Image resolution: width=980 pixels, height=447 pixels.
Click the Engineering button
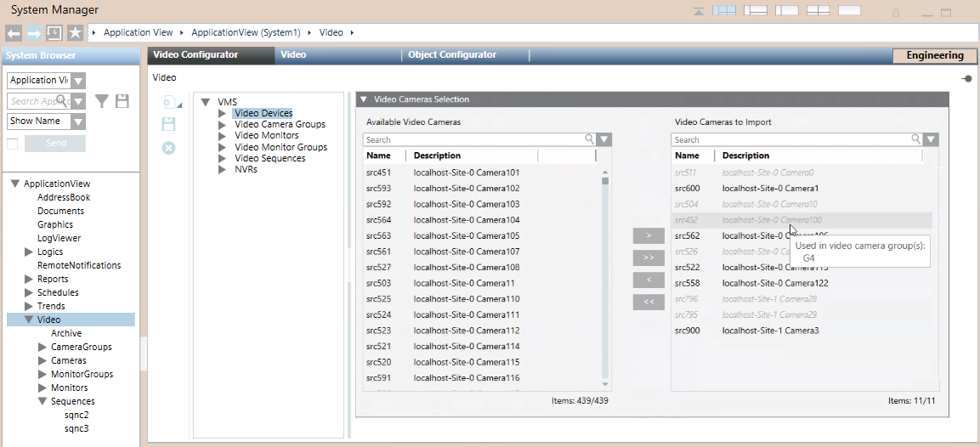(x=934, y=56)
